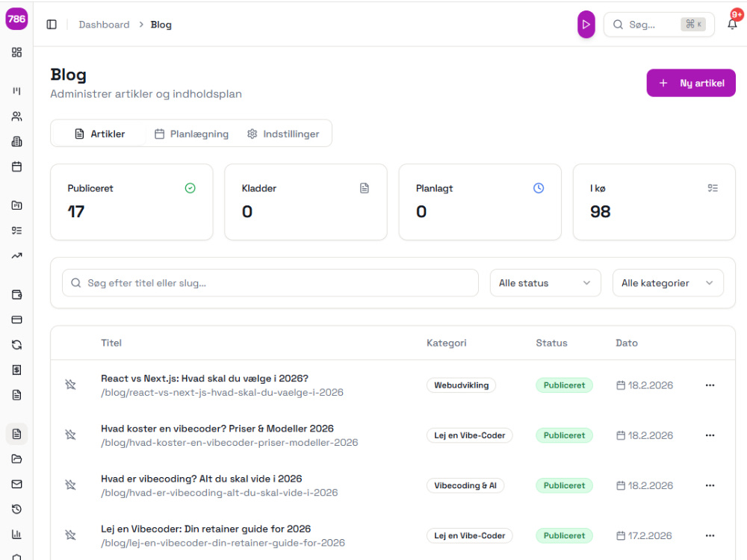The height and width of the screenshot is (560, 747).
Task: Click the I kø card value 98
Action: point(601,211)
